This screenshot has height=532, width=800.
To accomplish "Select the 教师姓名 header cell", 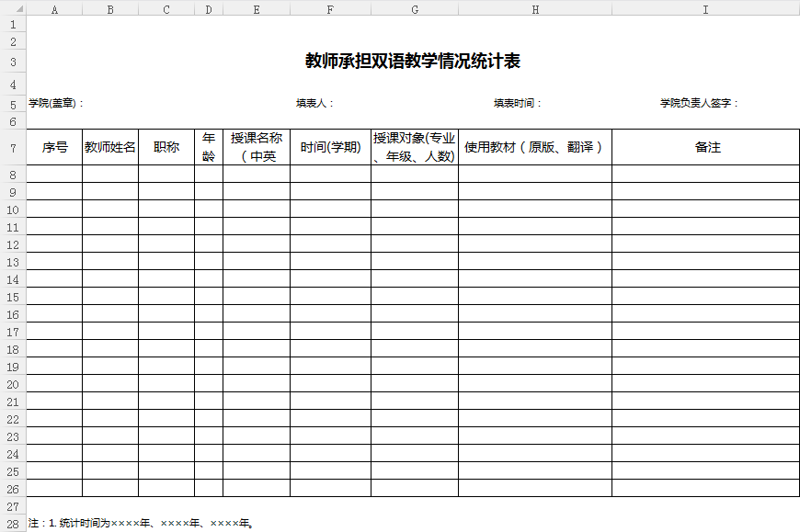I will [x=110, y=147].
